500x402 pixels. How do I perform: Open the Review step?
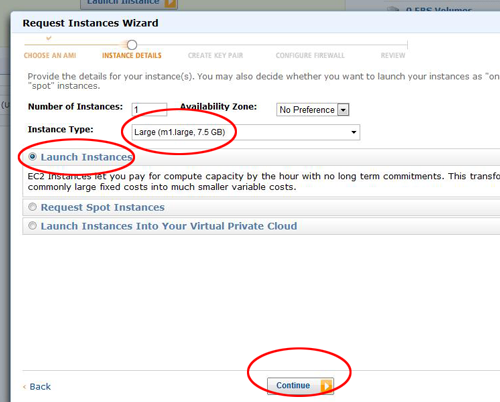tap(393, 56)
